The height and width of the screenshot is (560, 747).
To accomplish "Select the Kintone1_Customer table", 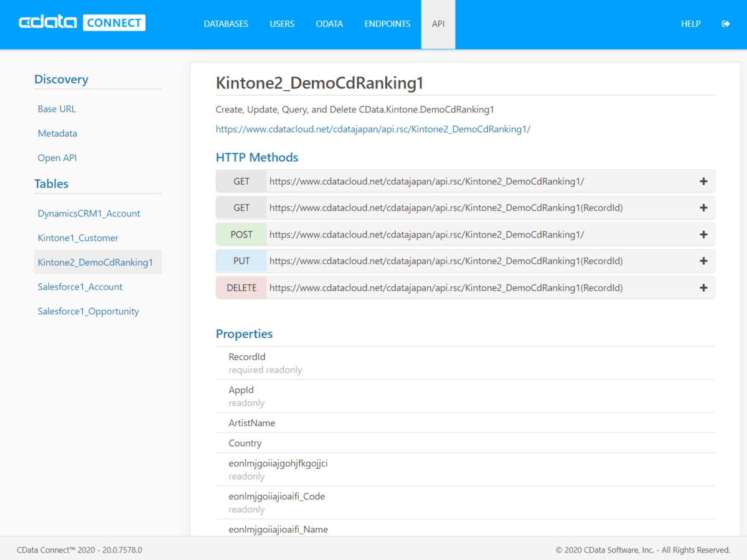I will pos(78,238).
